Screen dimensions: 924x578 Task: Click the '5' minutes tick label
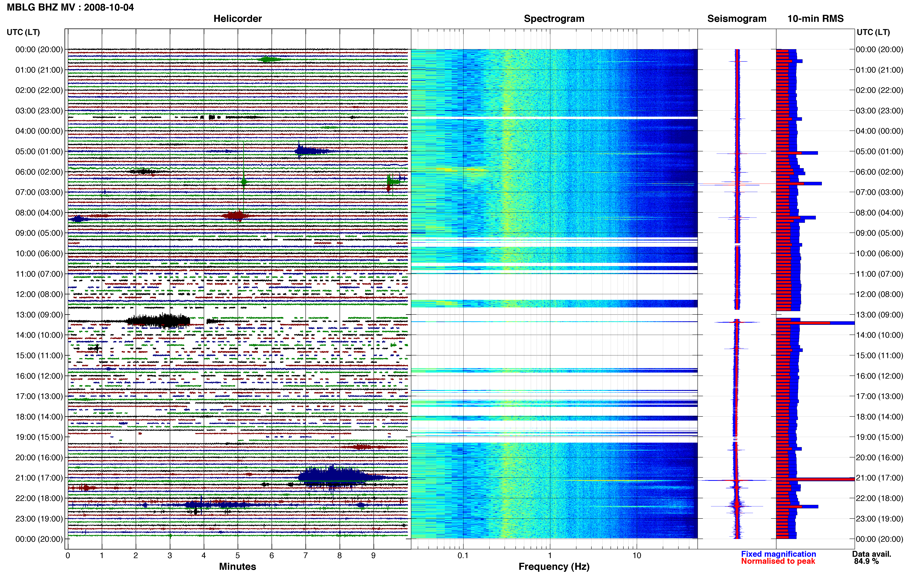pyautogui.click(x=238, y=555)
